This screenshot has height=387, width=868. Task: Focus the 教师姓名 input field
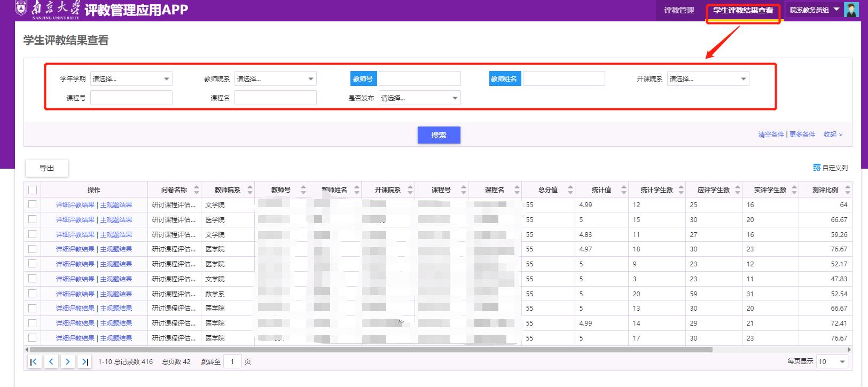[564, 79]
